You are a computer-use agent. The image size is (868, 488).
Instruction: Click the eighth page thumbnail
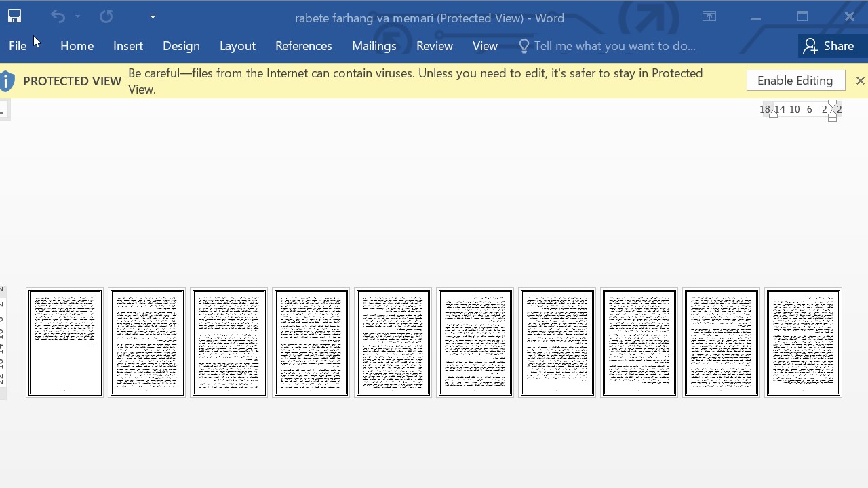[x=639, y=343]
